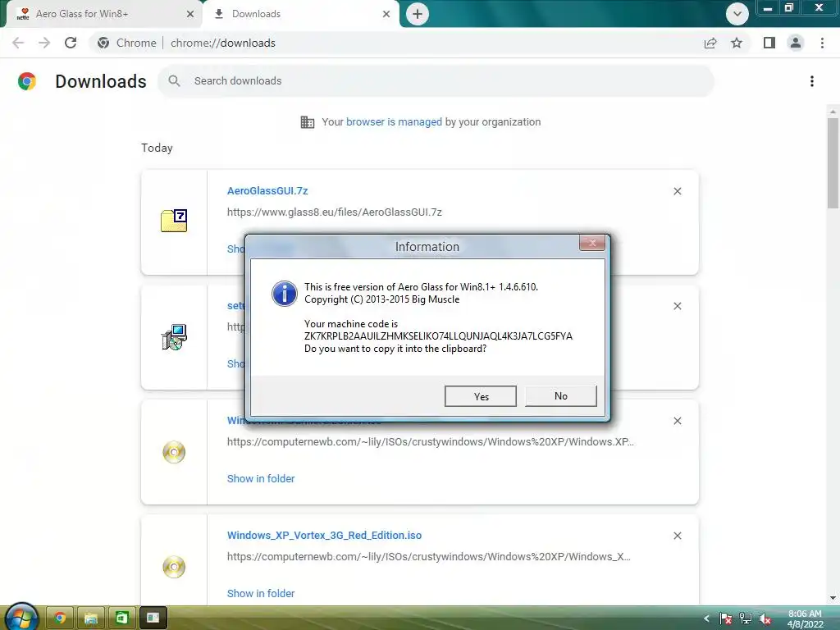Click the setup installer file icon
Viewport: 840px width, 630px height.
(174, 337)
